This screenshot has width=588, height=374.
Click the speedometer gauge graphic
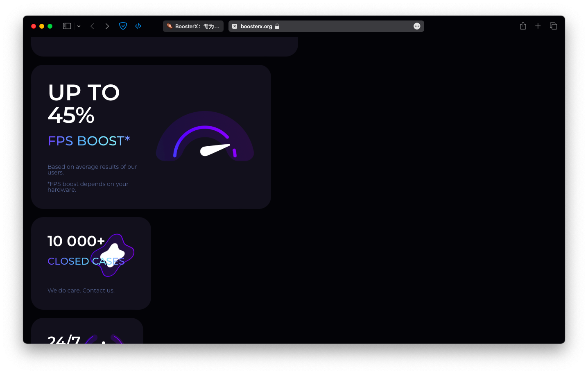[205, 137]
